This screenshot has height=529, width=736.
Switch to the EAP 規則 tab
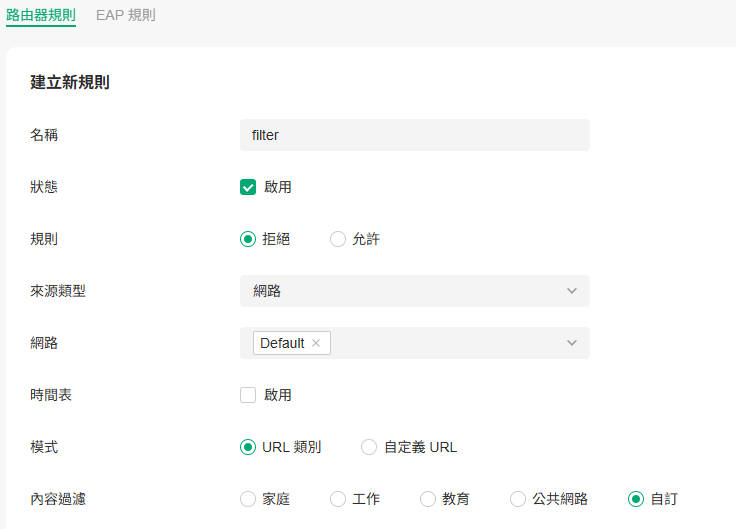click(x=126, y=15)
